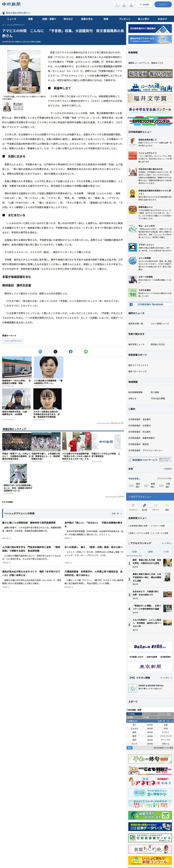Image resolution: width=174 pixels, height=868 pixels.
Task: Click 記事一覧 next to ハッシュタグ#ふくいの新着
Action: point(117,514)
